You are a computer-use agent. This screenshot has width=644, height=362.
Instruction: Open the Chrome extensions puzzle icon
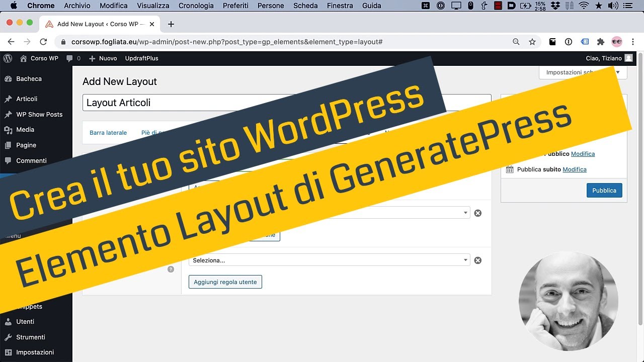[600, 42]
